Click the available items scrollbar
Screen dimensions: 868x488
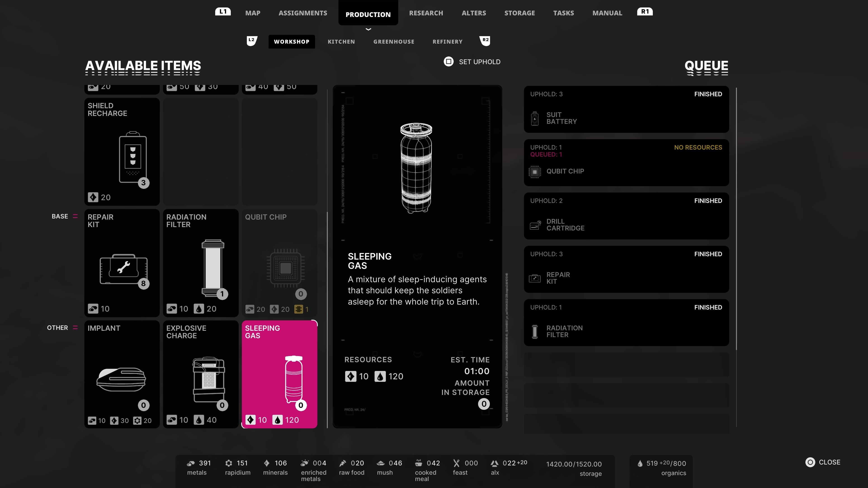(x=327, y=320)
